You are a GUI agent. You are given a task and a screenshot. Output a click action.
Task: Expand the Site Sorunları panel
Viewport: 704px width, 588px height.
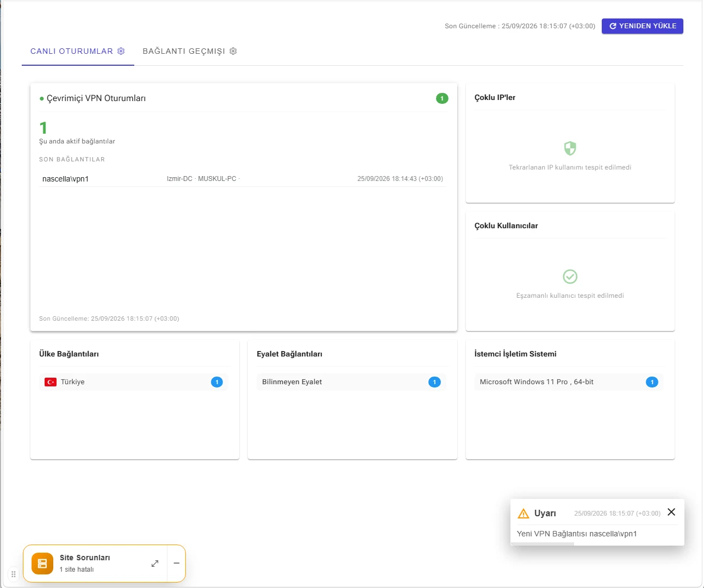155,564
